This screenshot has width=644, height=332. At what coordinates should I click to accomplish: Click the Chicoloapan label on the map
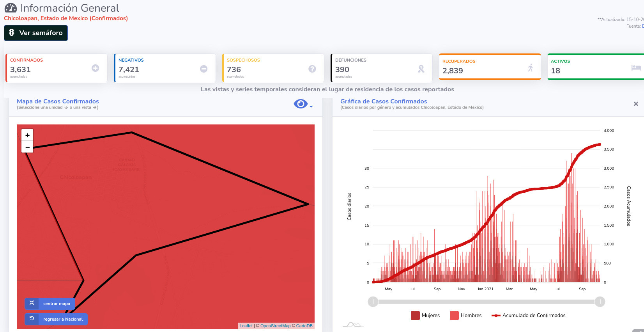[x=76, y=177]
